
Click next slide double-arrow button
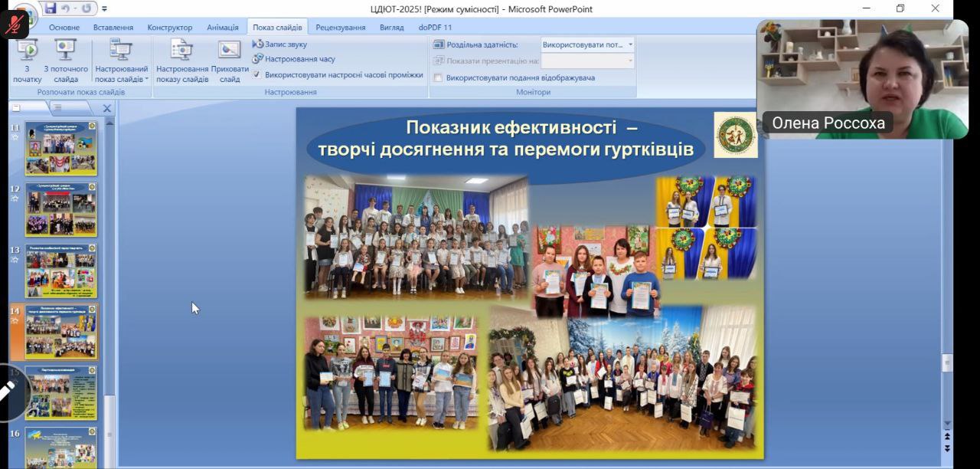[x=947, y=447]
